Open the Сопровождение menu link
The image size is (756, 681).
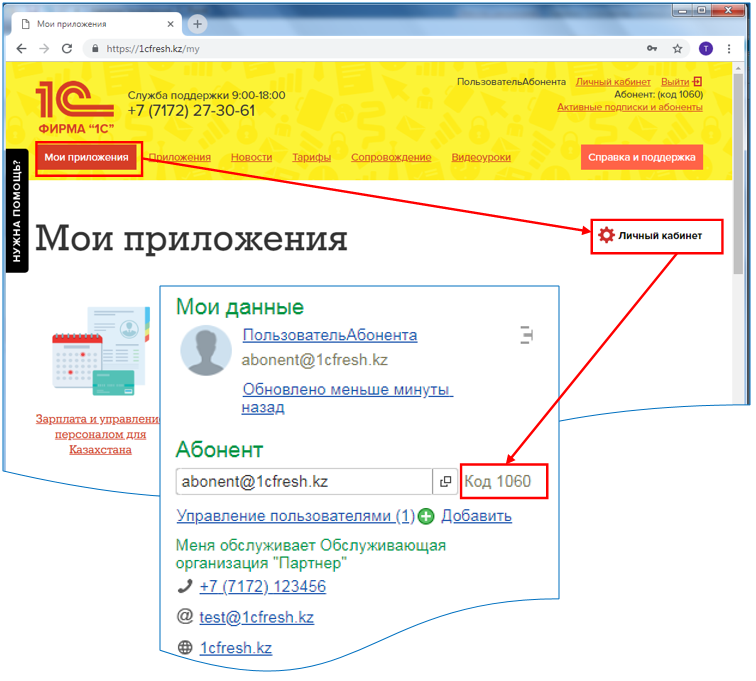391,157
